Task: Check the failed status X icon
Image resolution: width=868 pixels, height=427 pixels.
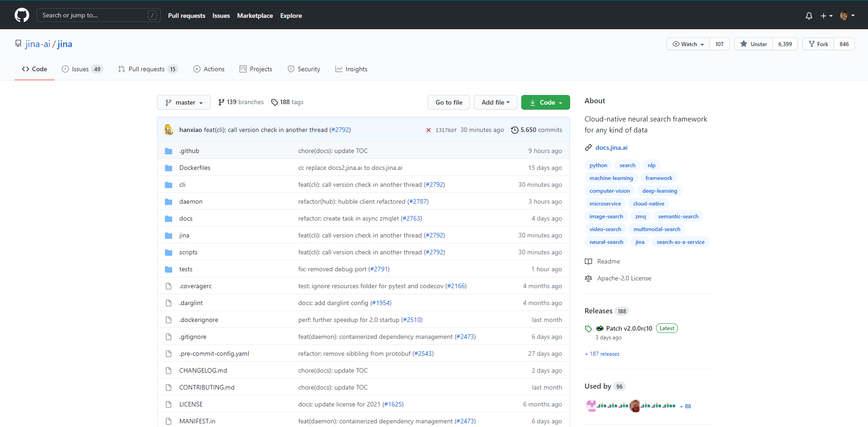Action: (429, 130)
